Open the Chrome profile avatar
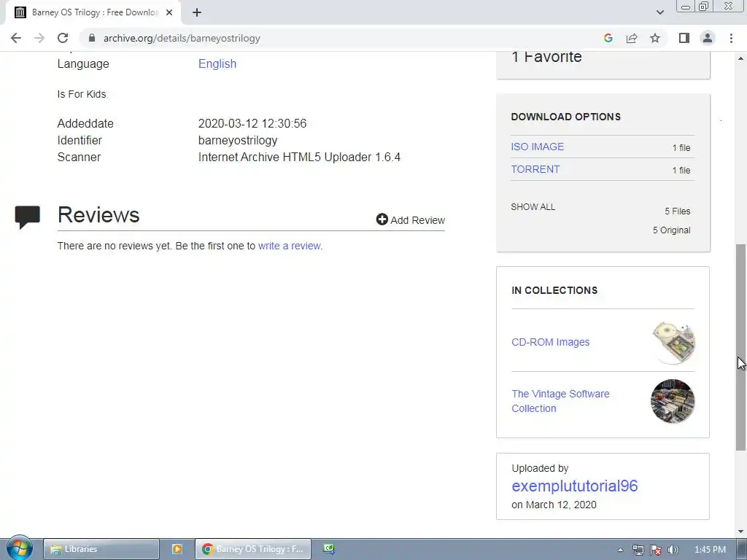 pyautogui.click(x=708, y=38)
